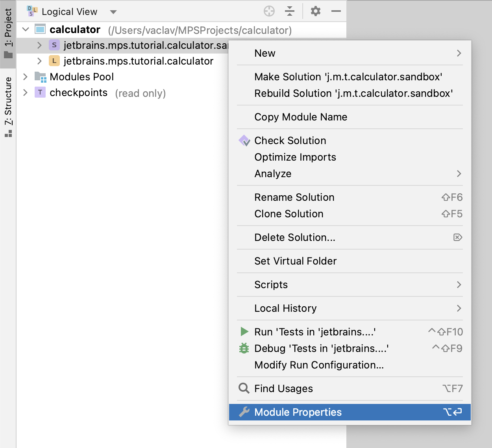Image resolution: width=492 pixels, height=448 pixels.
Task: Click the T checkpoints folder icon
Action: (40, 93)
